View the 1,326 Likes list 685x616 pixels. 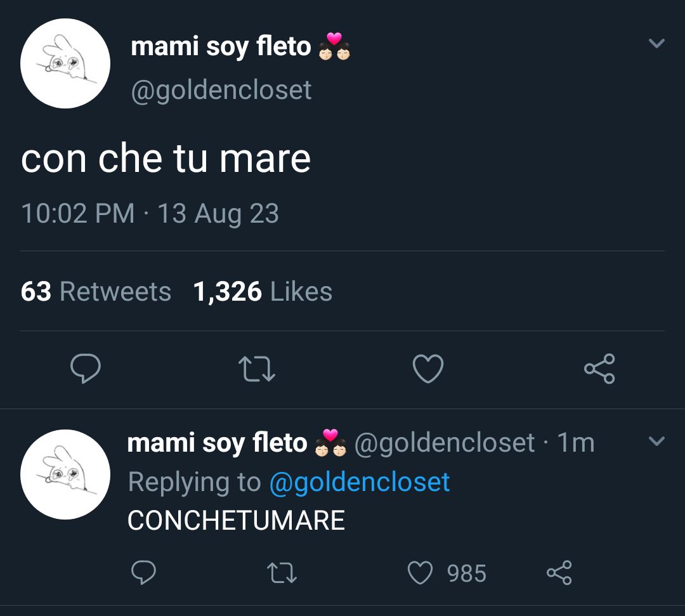pos(263,291)
